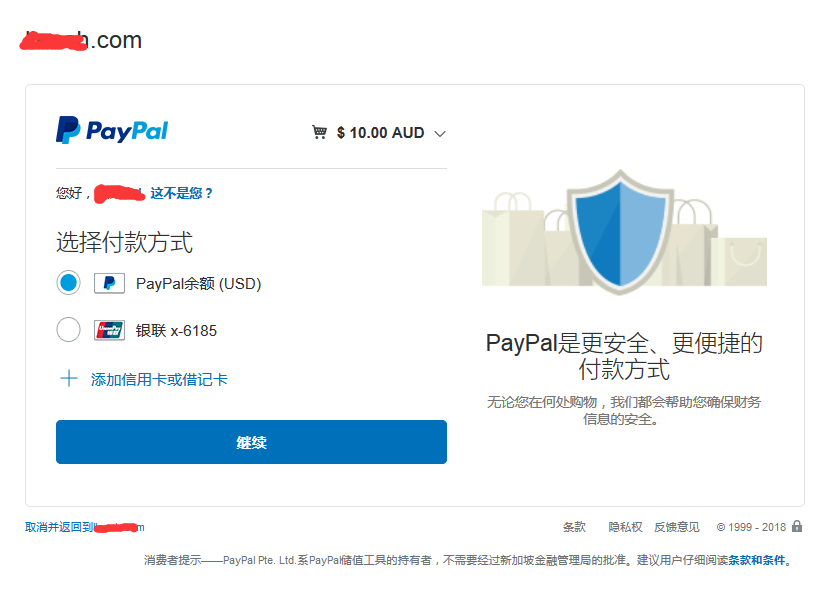This screenshot has height=597, width=832.
Task: Open the 反馈意见 footer link
Action: coord(677,527)
